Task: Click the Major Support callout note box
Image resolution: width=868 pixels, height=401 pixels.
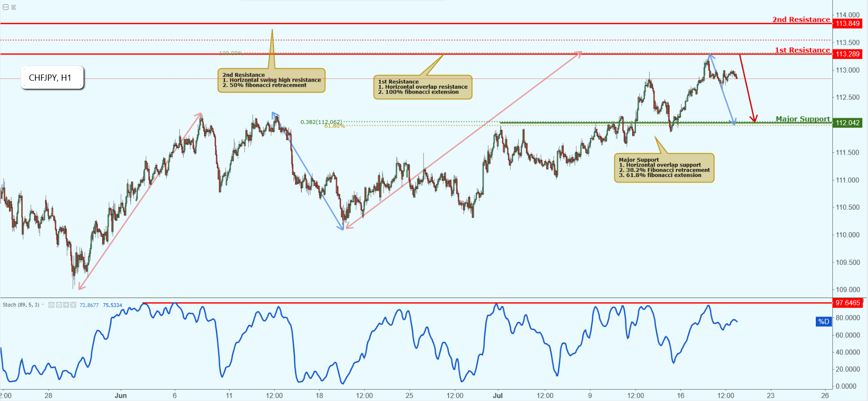Action: coord(664,168)
